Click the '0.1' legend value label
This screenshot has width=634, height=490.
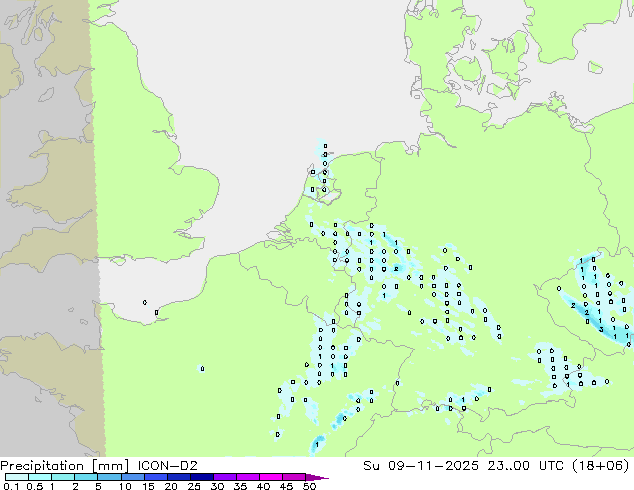tap(11, 486)
